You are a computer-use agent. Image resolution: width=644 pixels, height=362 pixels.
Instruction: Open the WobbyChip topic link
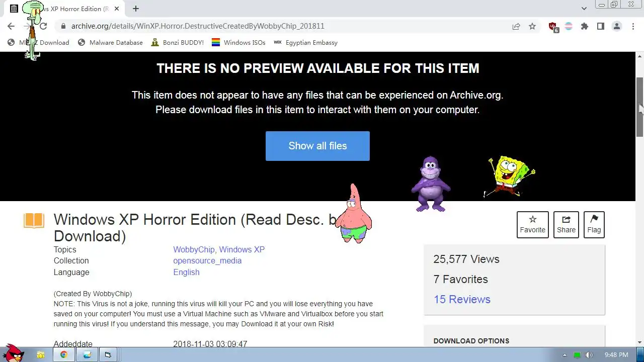pos(194,249)
